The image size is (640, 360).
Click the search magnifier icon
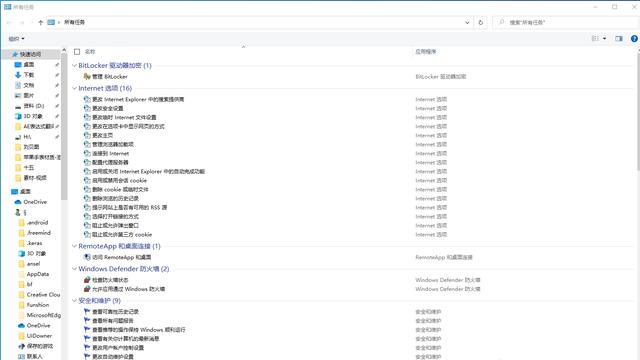tap(502, 22)
